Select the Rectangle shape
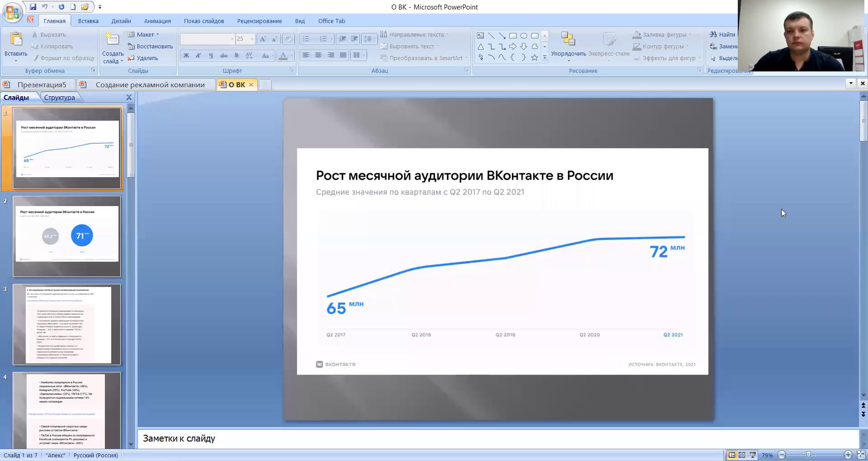 [x=513, y=36]
